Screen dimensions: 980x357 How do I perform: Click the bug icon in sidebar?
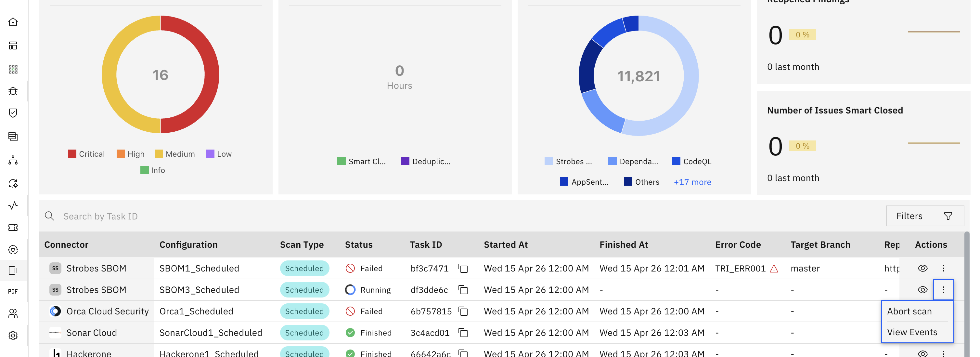[13, 91]
